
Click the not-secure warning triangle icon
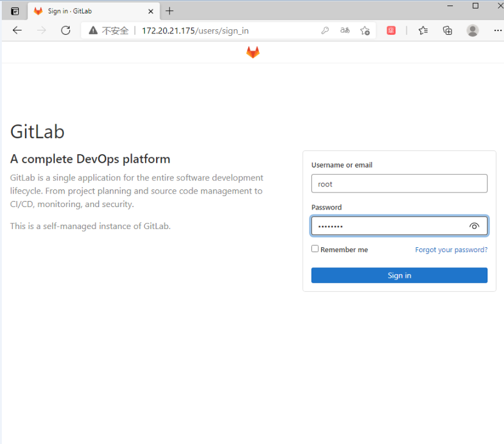[x=93, y=30]
